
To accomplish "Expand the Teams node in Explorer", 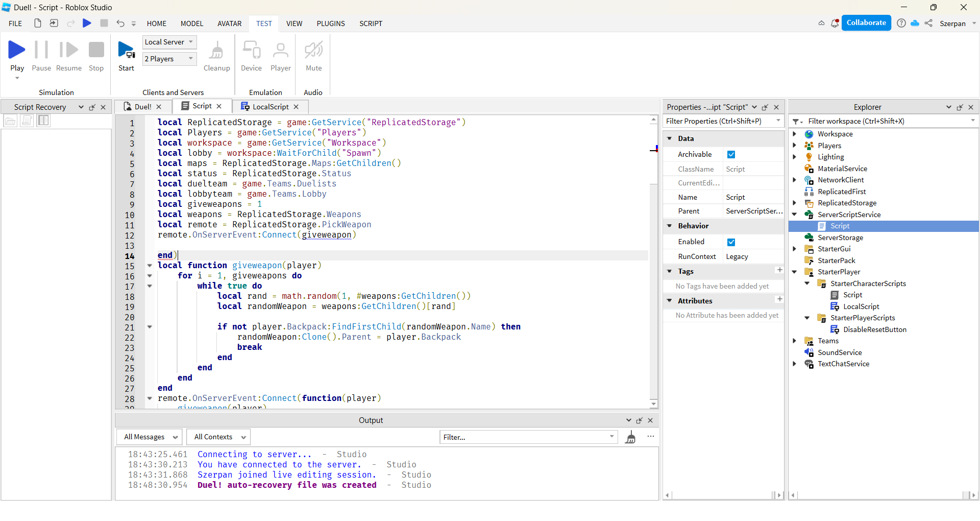I will [794, 341].
